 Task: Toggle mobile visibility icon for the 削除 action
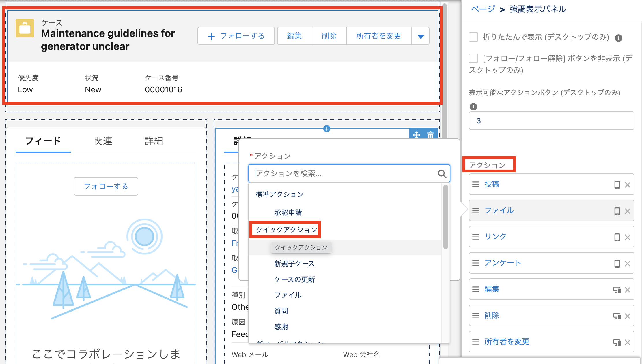tap(617, 316)
